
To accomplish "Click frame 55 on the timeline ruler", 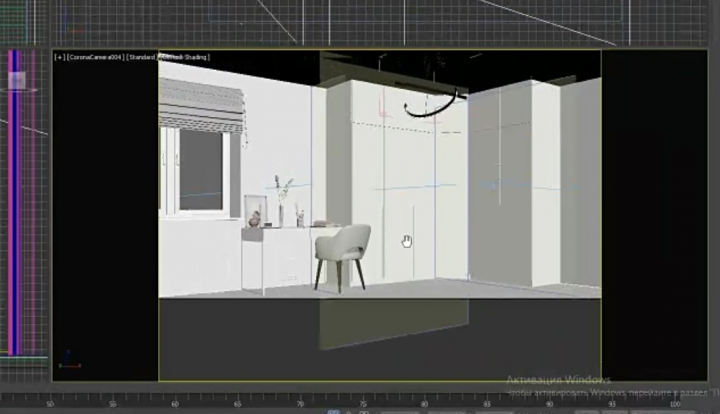I will click(x=112, y=404).
